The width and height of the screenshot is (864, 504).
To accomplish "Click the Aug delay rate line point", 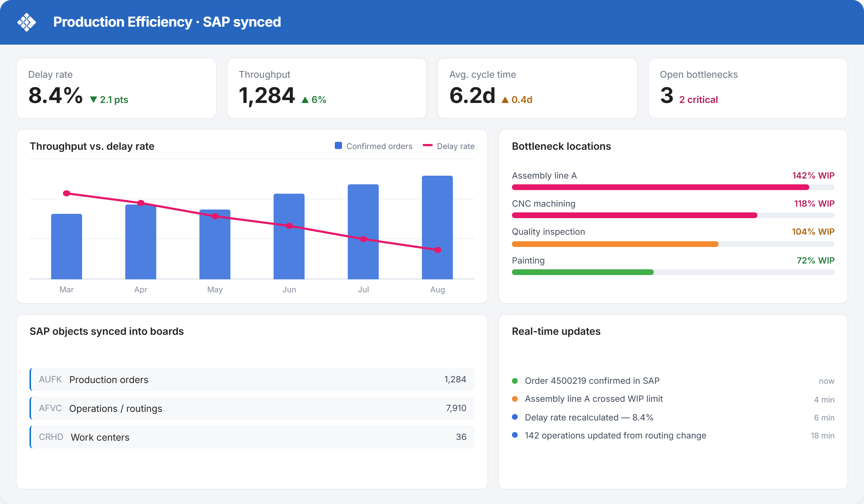I will (x=438, y=250).
